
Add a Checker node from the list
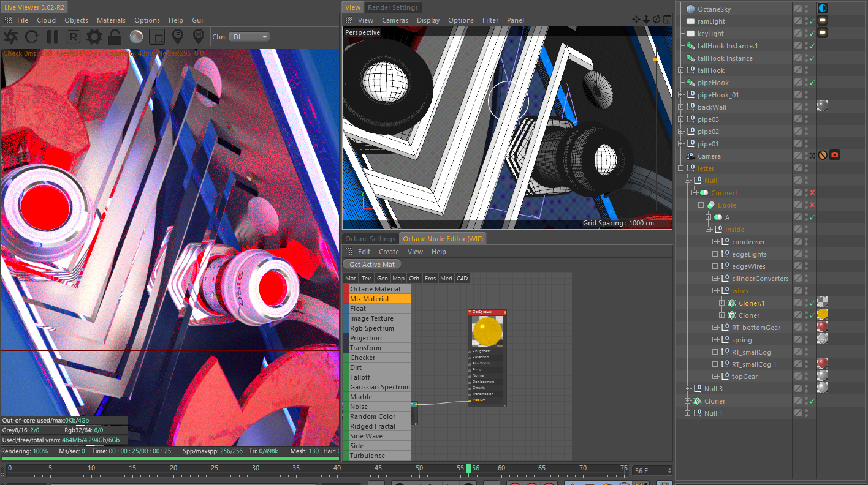[x=362, y=358]
